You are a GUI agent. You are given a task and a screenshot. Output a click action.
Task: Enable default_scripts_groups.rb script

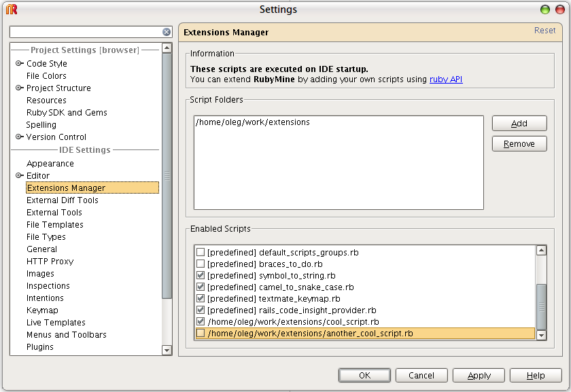tap(201, 252)
